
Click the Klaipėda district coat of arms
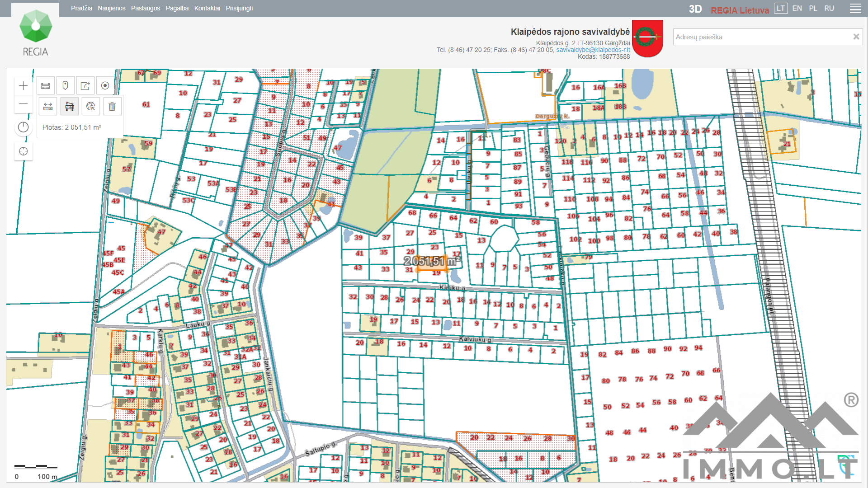[x=647, y=38]
